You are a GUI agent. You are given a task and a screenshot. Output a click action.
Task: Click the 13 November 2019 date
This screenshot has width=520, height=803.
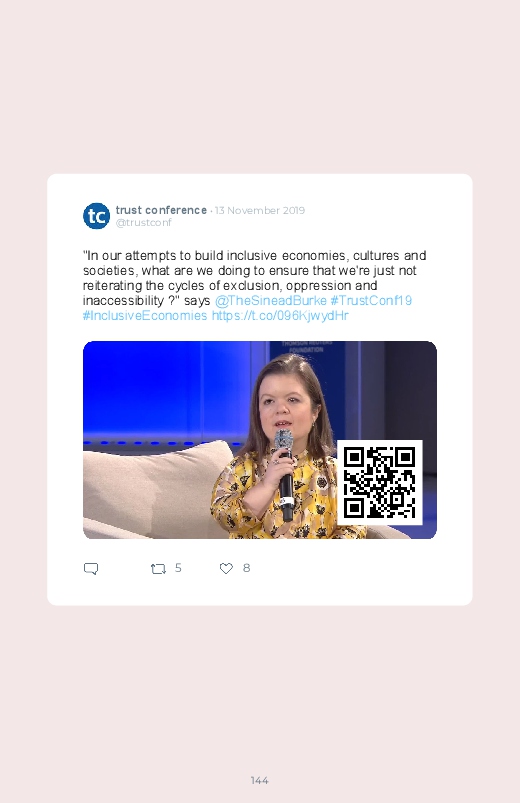coord(260,210)
